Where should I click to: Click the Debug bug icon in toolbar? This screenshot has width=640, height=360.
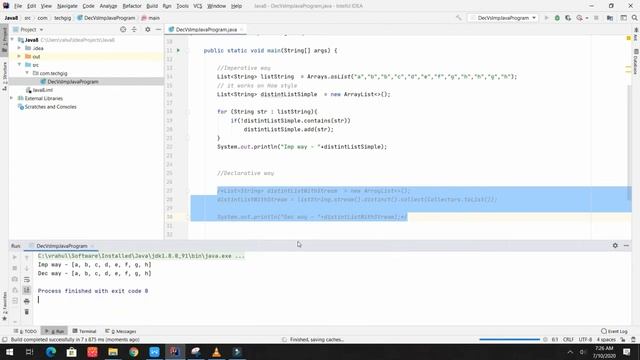coord(557,18)
